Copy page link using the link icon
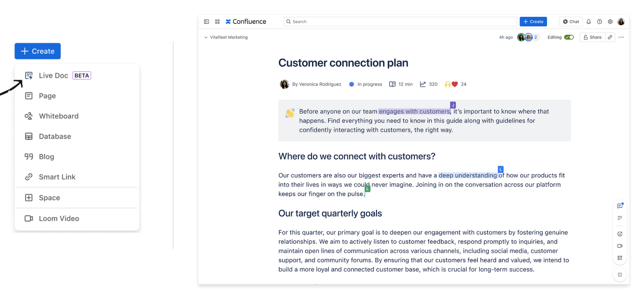644x299 pixels. tap(610, 37)
